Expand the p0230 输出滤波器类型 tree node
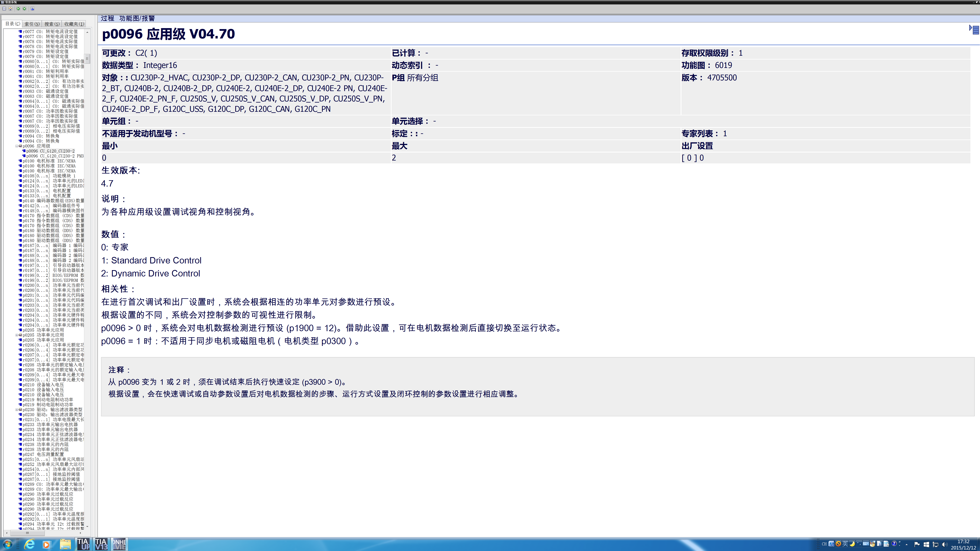The image size is (980, 551). tap(17, 410)
